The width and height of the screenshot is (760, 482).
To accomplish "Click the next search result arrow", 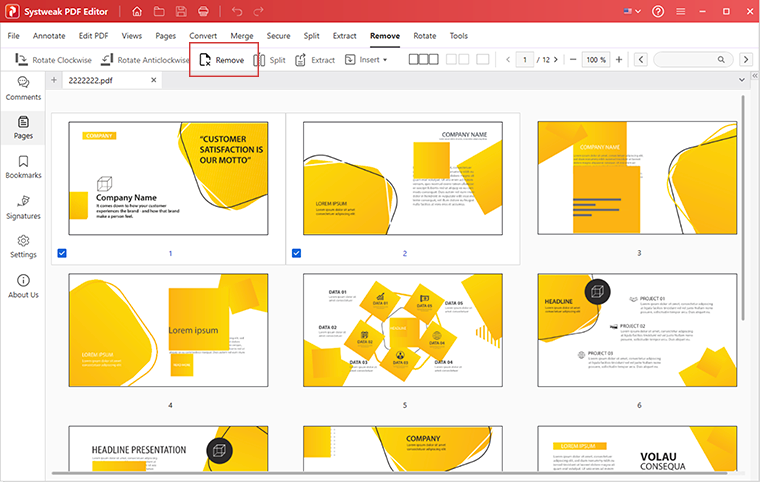I will [x=746, y=60].
